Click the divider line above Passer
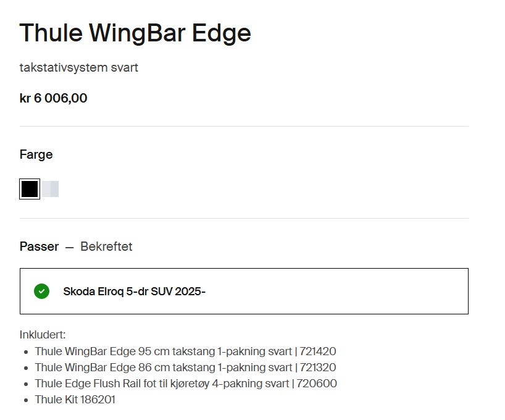The image size is (505, 420). [244, 218]
